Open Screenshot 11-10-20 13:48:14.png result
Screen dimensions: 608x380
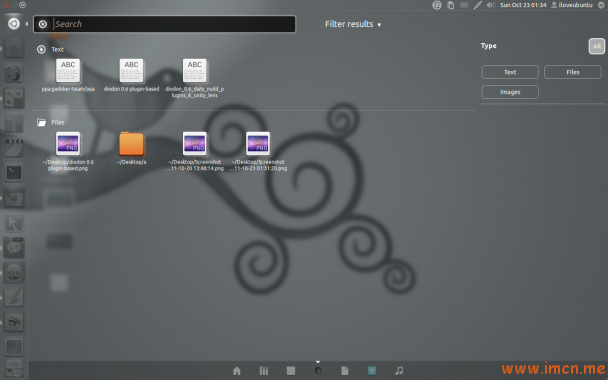coord(195,151)
